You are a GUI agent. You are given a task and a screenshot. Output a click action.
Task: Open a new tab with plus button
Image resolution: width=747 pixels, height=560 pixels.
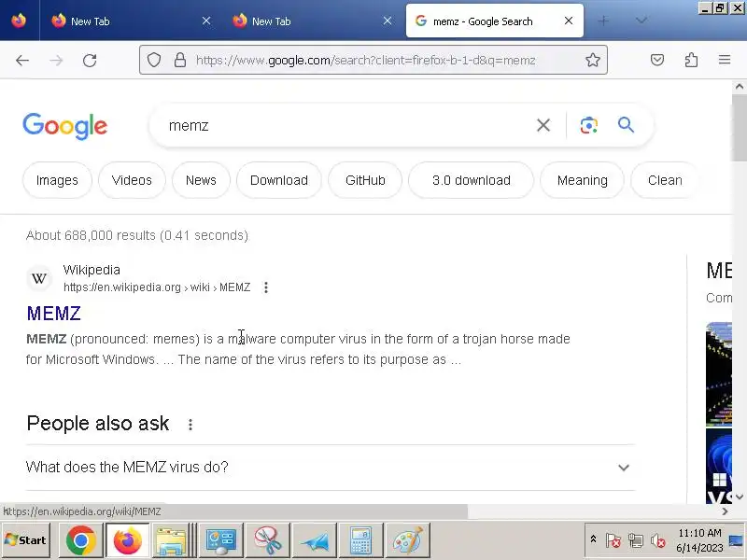coord(603,21)
